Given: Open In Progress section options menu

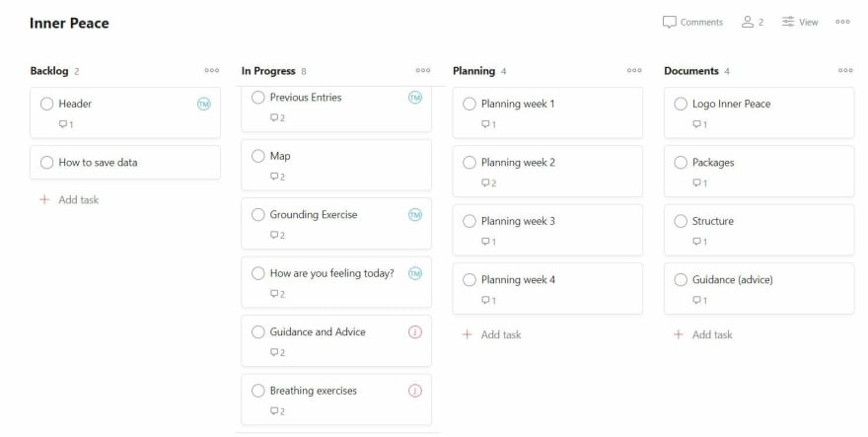Looking at the screenshot, I should click(x=423, y=70).
